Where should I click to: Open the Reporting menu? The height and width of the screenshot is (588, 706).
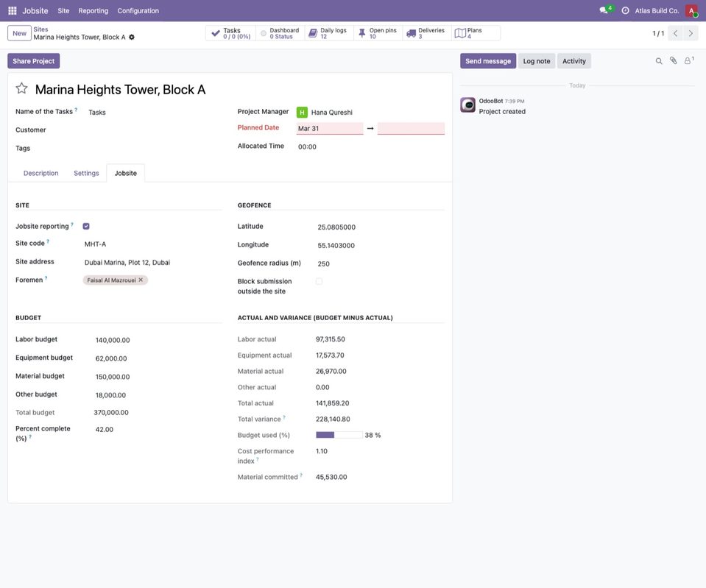[x=93, y=11]
